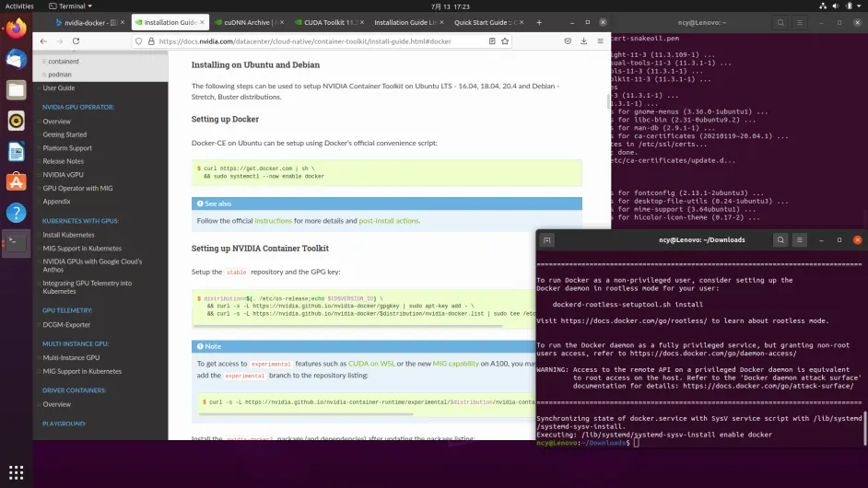Open Platform Support sidebar entry
868x488 pixels.
click(67, 147)
